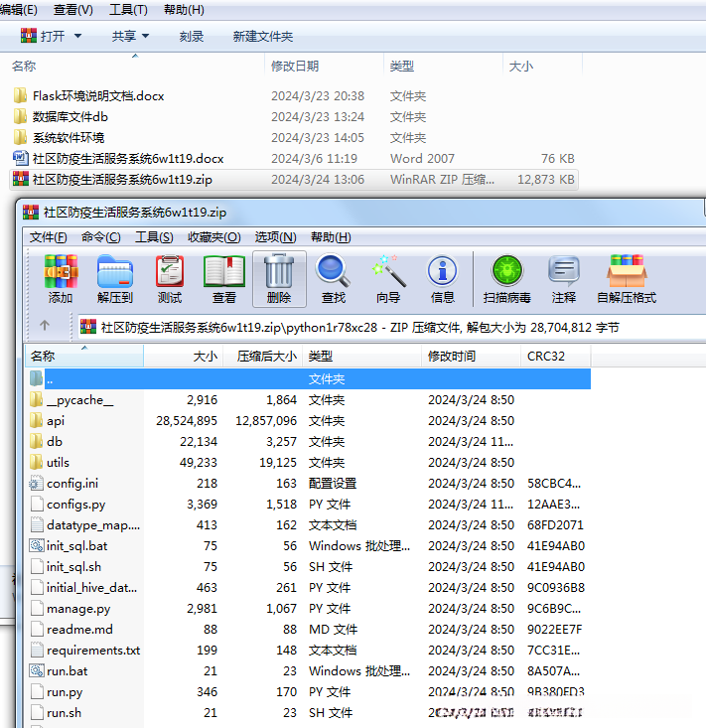This screenshot has width=706, height=728.
Task: Select the readme.md file name
Action: pos(79,629)
